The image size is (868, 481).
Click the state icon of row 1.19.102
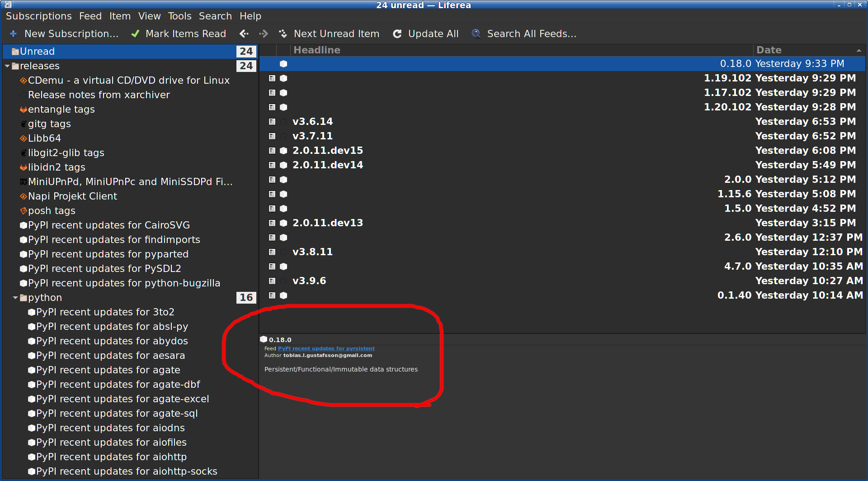pyautogui.click(x=272, y=78)
